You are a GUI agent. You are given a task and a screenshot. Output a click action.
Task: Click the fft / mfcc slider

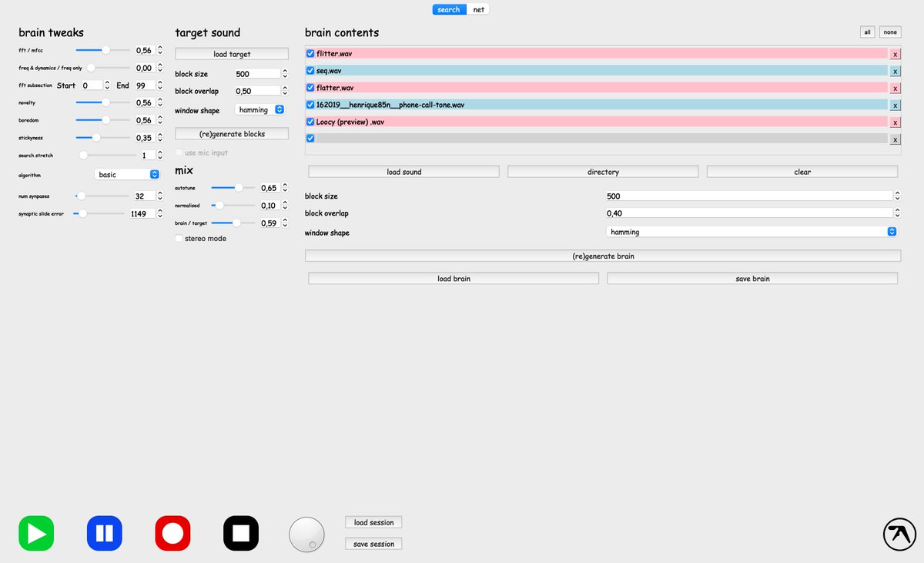(103, 50)
